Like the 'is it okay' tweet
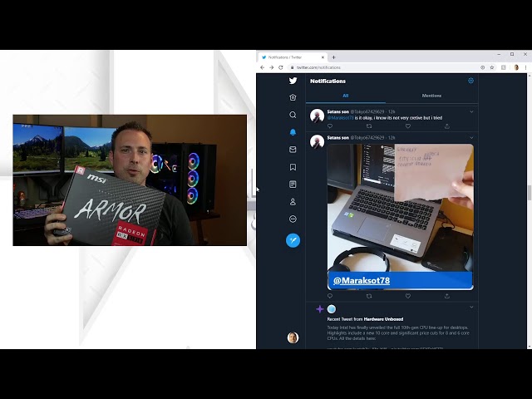Screen dimensions: 532x399 [408, 126]
